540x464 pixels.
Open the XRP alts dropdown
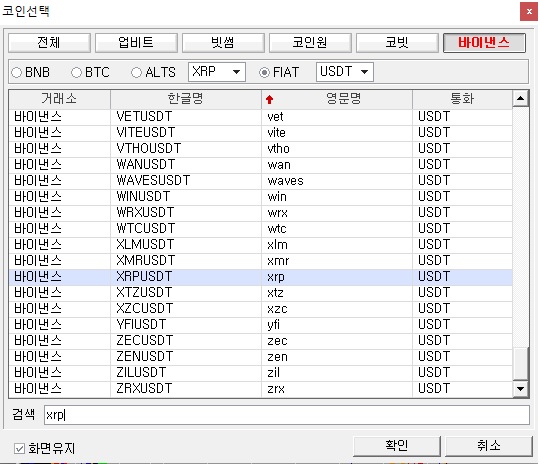point(217,72)
